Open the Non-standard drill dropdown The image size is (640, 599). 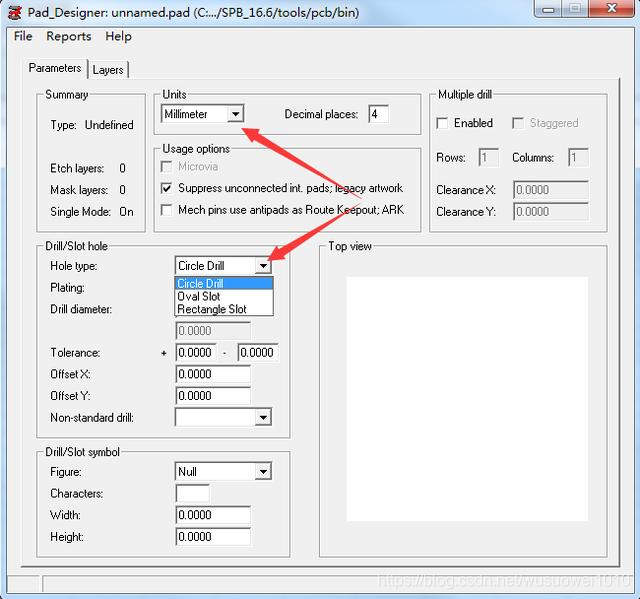262,417
